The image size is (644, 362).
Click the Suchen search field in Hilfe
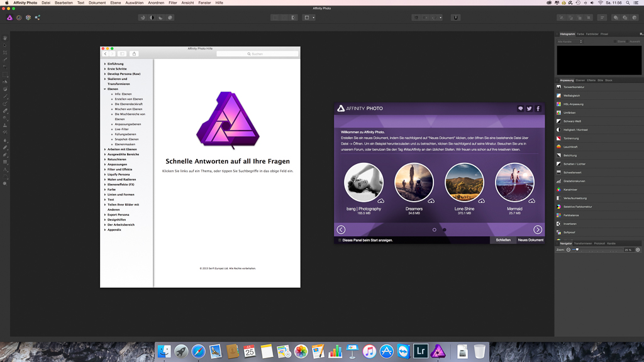click(257, 54)
